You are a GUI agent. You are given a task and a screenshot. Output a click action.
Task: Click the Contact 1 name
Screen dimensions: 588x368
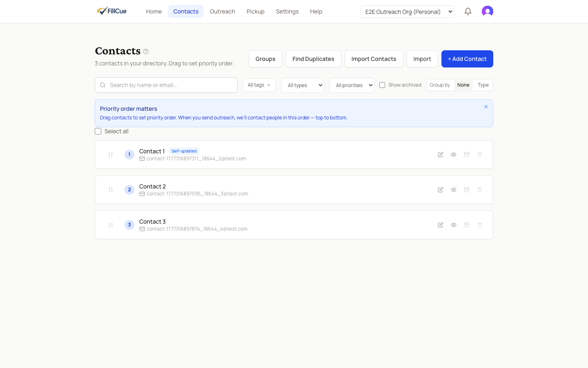(x=152, y=151)
